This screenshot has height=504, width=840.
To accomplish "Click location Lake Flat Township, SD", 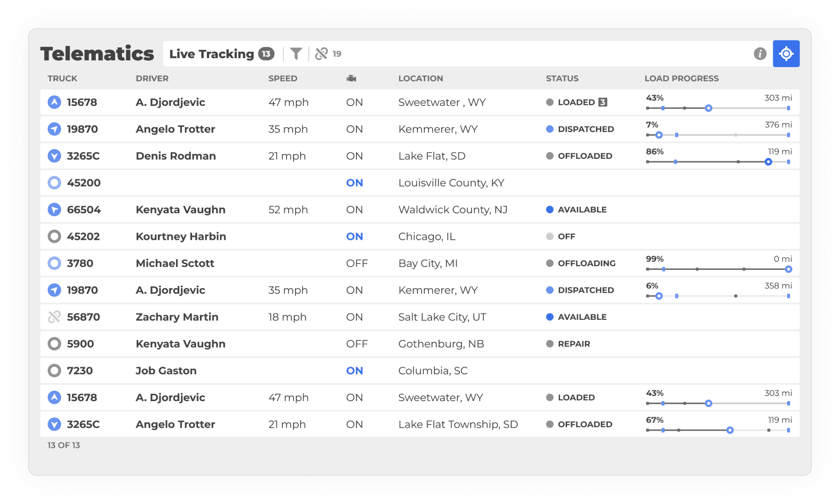I will (458, 424).
